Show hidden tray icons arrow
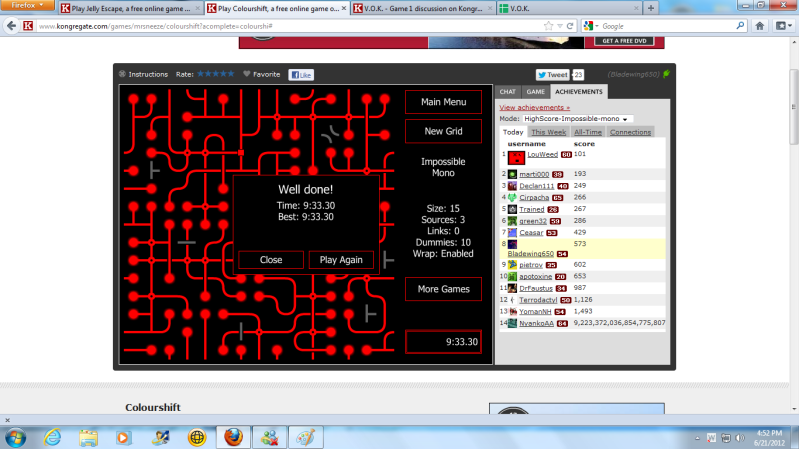799x449 pixels. pyautogui.click(x=697, y=438)
